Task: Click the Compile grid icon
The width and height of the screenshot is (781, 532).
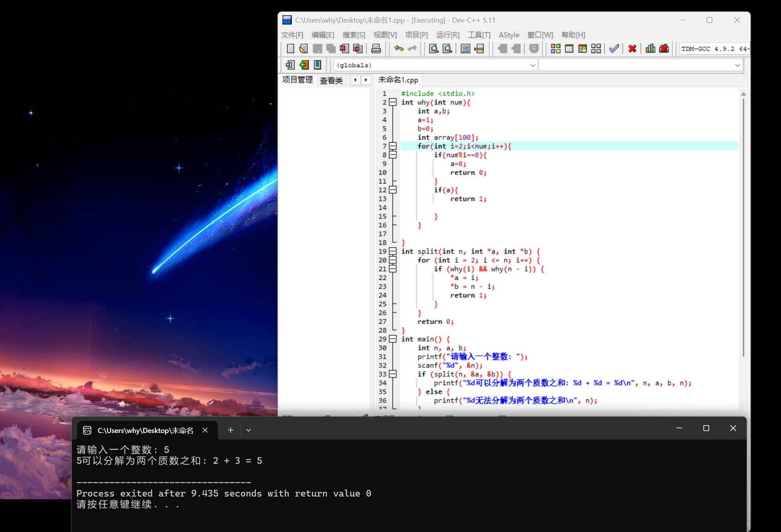Action: coord(556,49)
